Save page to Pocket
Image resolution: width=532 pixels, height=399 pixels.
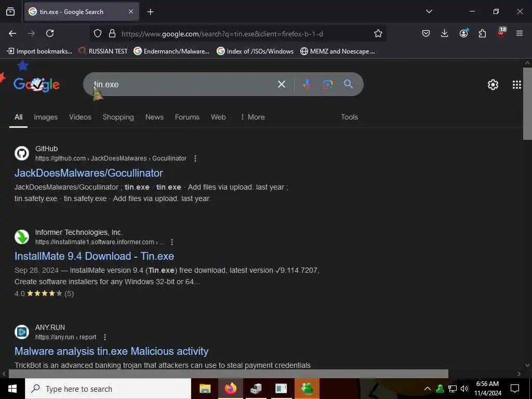click(x=426, y=33)
